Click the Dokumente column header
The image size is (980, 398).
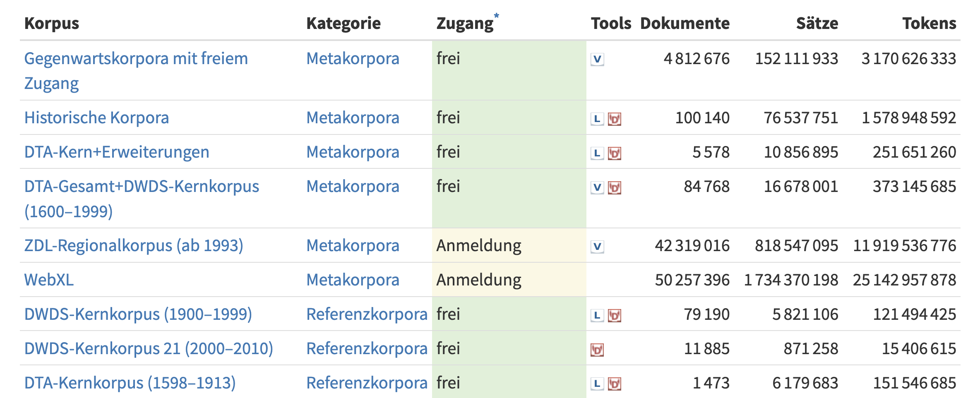click(x=685, y=24)
